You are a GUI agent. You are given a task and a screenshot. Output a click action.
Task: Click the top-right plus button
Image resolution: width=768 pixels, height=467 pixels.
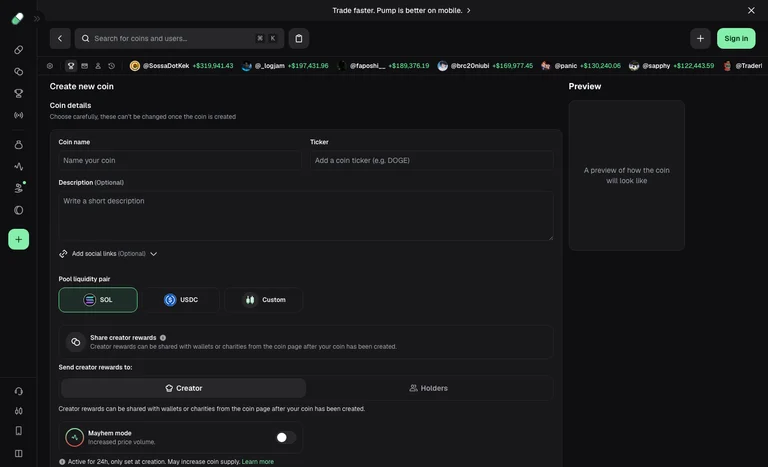click(700, 38)
